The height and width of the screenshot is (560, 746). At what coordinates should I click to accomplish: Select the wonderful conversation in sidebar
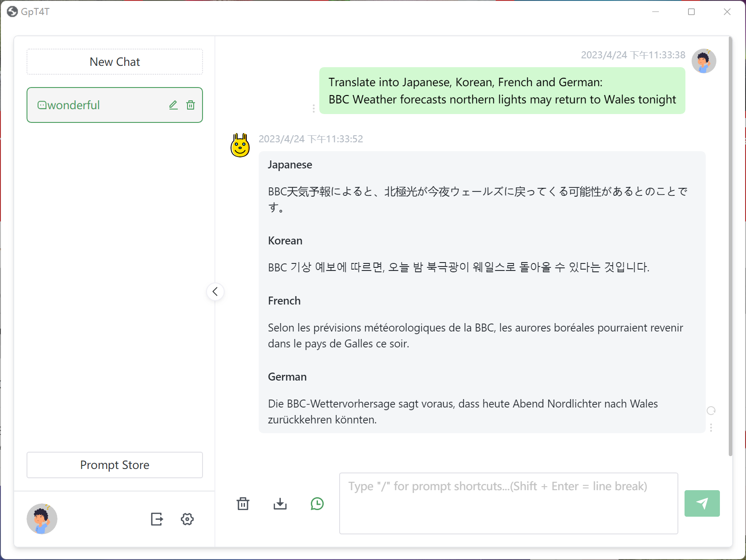[97, 105]
